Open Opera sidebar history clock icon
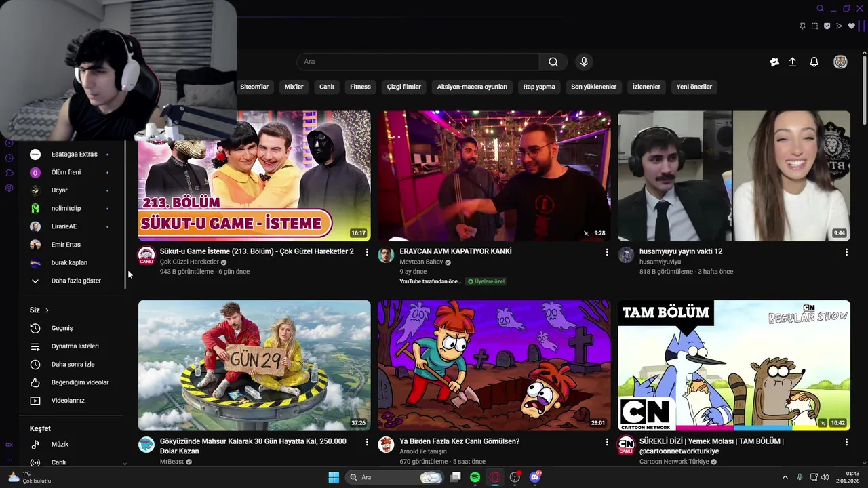Screen dimensions: 868x488 coord(9,158)
